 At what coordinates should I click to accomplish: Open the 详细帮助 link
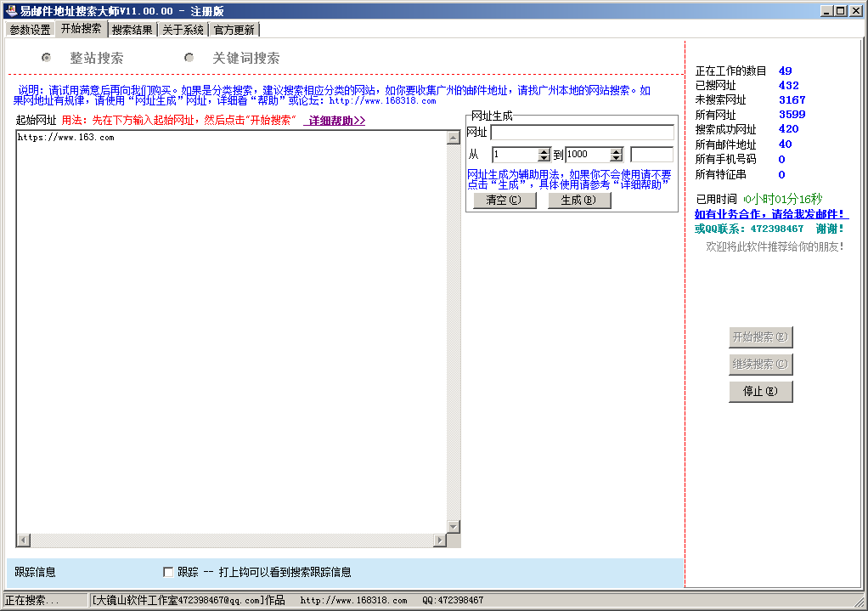pyautogui.click(x=336, y=121)
